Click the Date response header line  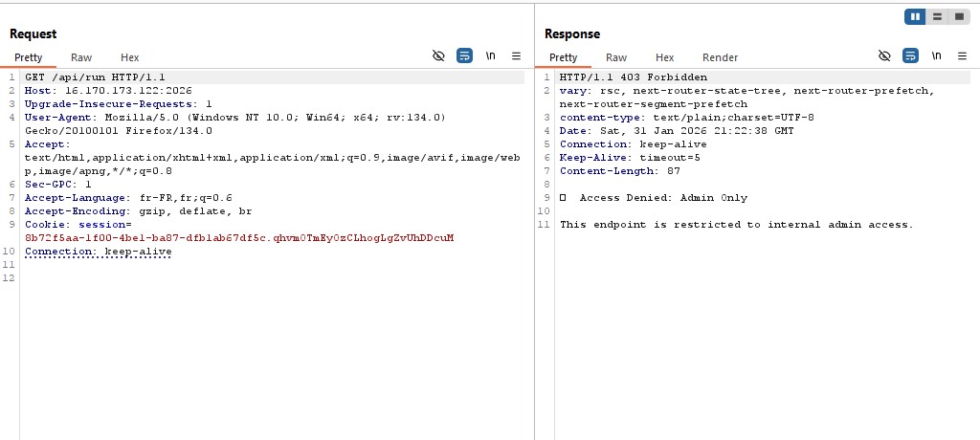(x=677, y=131)
